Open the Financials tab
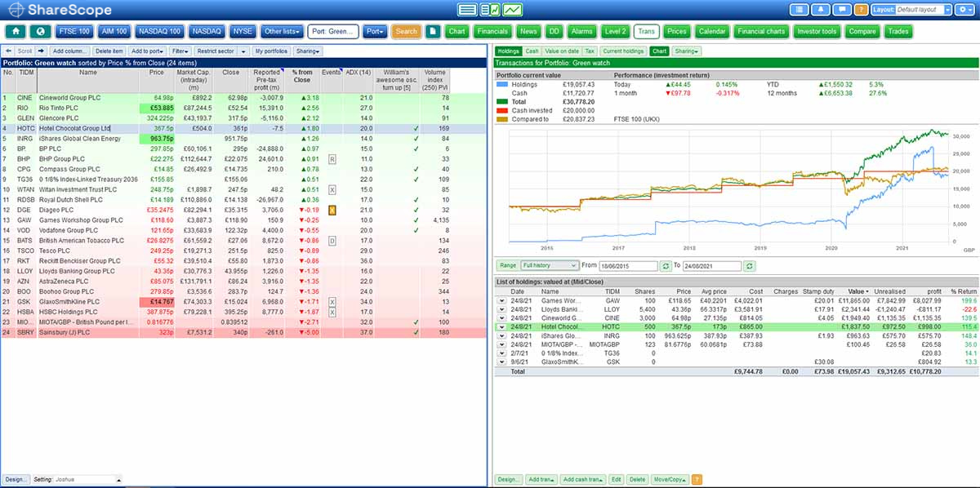 coord(492,32)
